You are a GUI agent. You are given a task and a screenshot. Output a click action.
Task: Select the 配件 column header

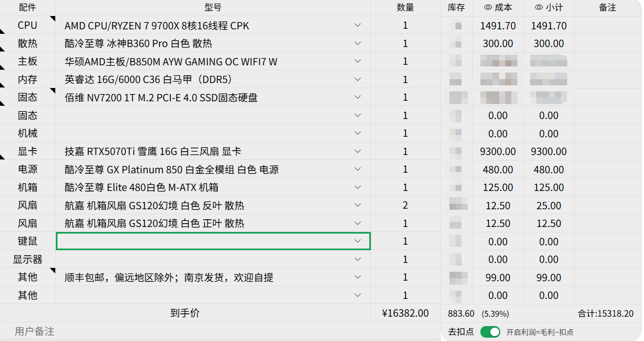point(28,7)
